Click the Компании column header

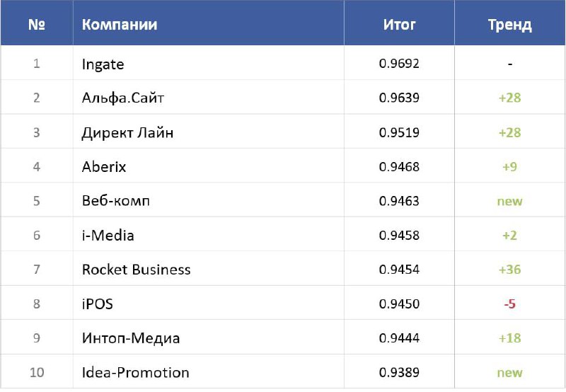pos(120,25)
